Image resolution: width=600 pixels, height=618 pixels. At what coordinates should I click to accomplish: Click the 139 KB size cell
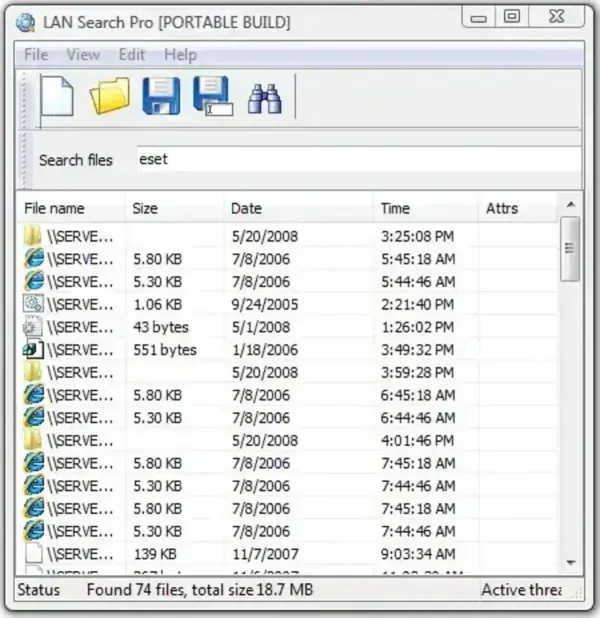155,554
